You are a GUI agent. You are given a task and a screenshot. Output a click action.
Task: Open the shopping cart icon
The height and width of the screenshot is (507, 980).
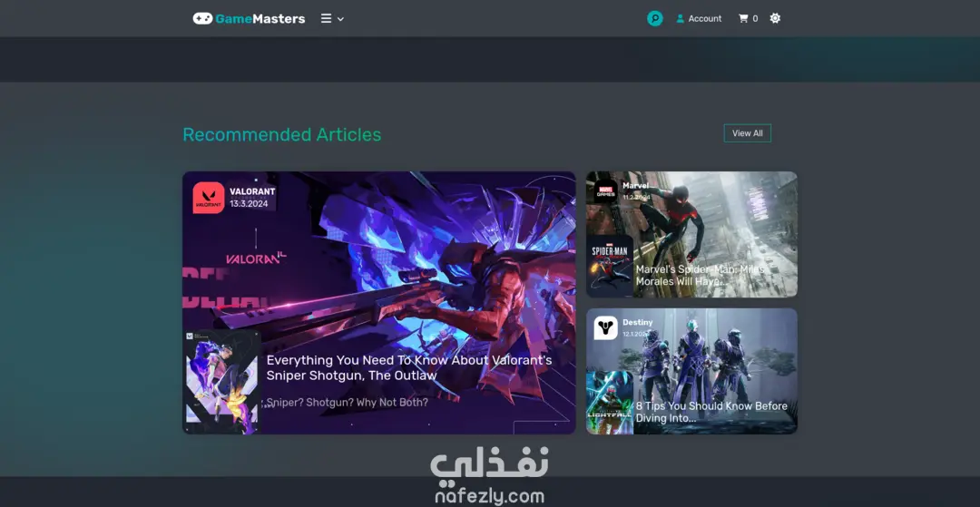pos(743,19)
